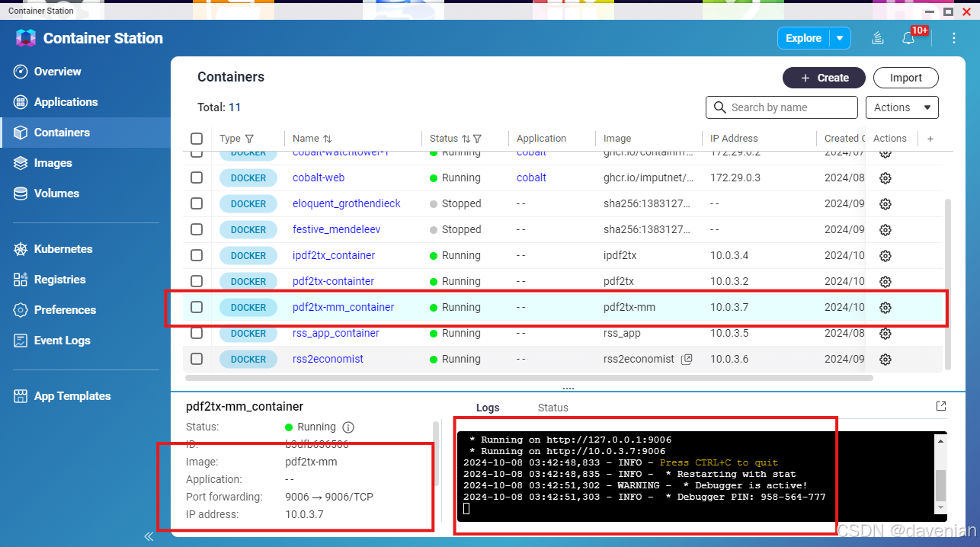Open the festive_mendeleev container link

coord(336,229)
